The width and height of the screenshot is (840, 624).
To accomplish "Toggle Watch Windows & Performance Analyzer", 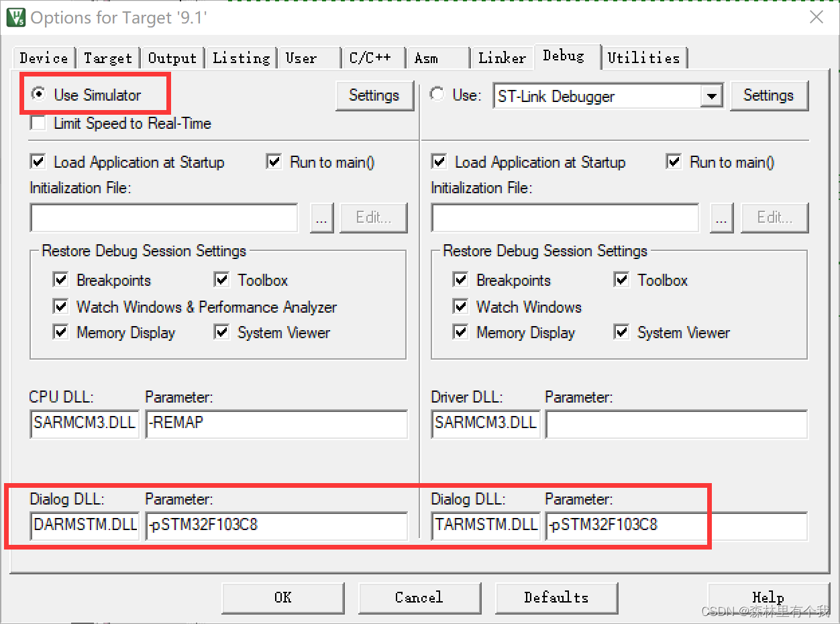I will pos(61,307).
